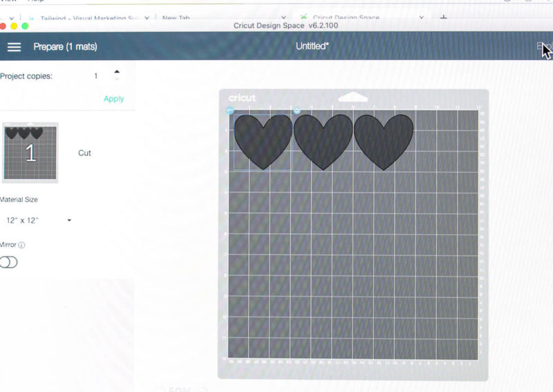Close the New Tab browser tab
The height and width of the screenshot is (392, 553).
(x=283, y=17)
